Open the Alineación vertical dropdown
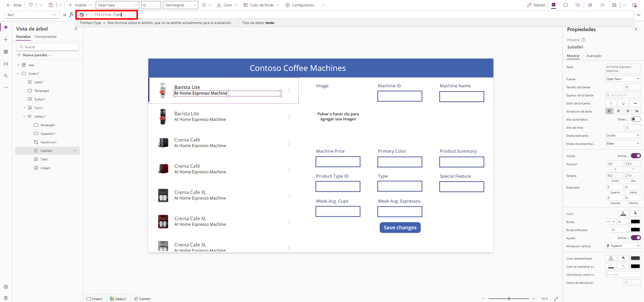The image size is (644, 302). pyautogui.click(x=623, y=246)
